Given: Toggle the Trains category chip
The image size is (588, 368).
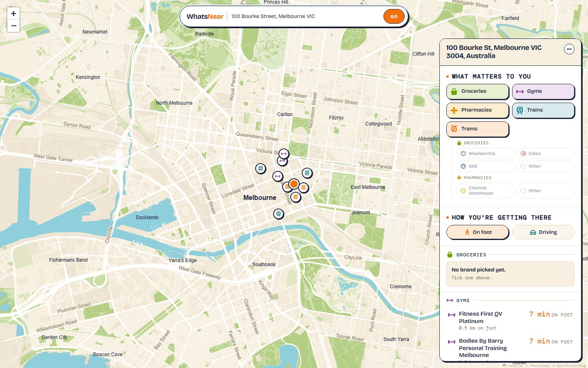Looking at the screenshot, I should tap(543, 110).
